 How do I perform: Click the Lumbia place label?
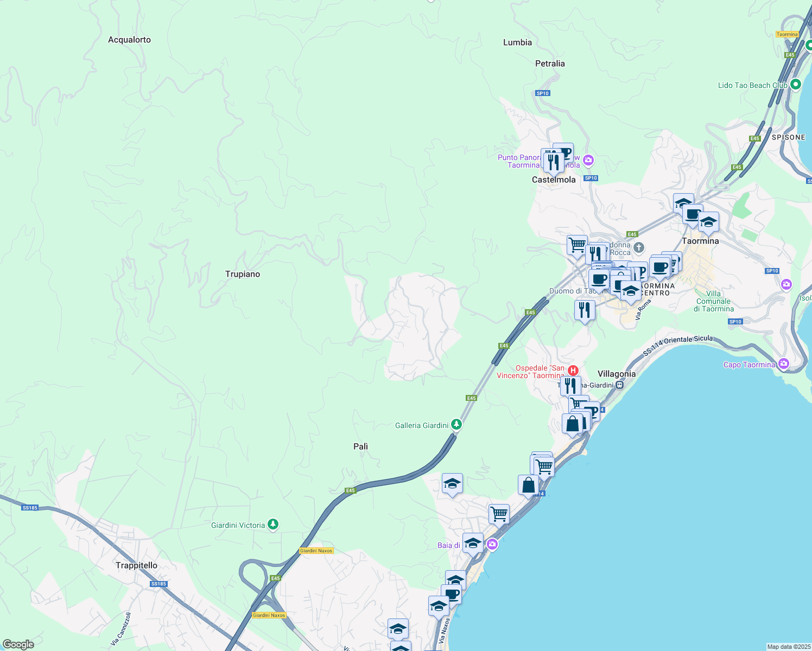pos(517,42)
